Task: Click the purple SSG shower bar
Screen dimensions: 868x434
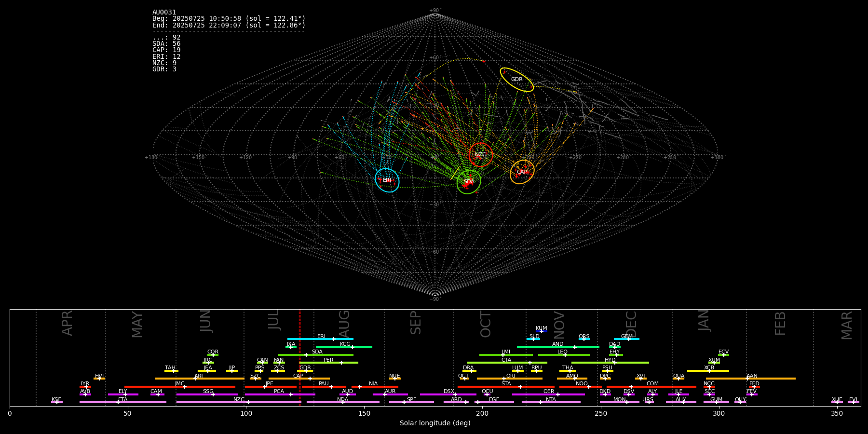Action: click(207, 394)
